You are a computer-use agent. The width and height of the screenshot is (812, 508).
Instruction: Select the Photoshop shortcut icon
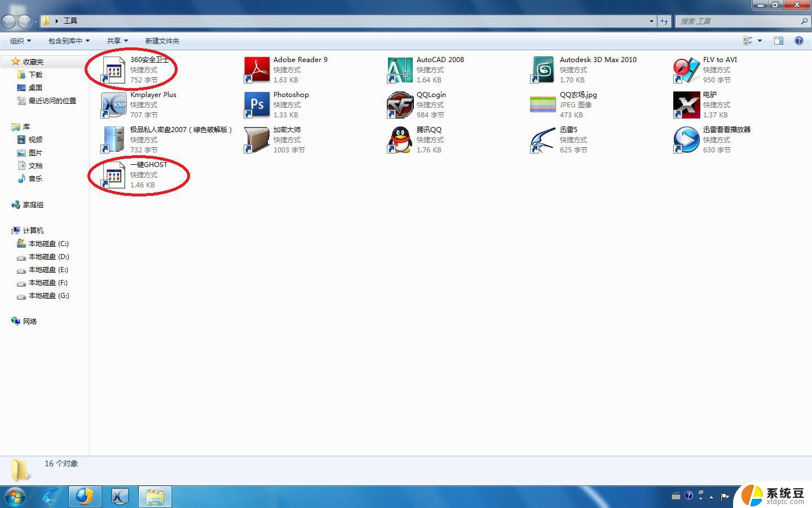[x=257, y=105]
